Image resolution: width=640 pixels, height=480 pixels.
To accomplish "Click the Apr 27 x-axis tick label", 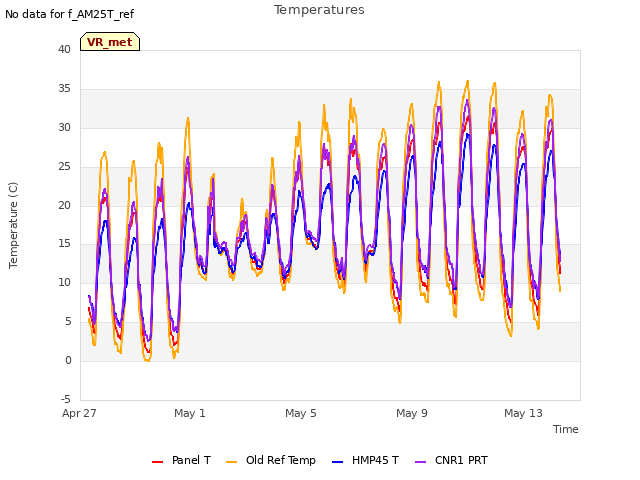I will coord(79,413).
